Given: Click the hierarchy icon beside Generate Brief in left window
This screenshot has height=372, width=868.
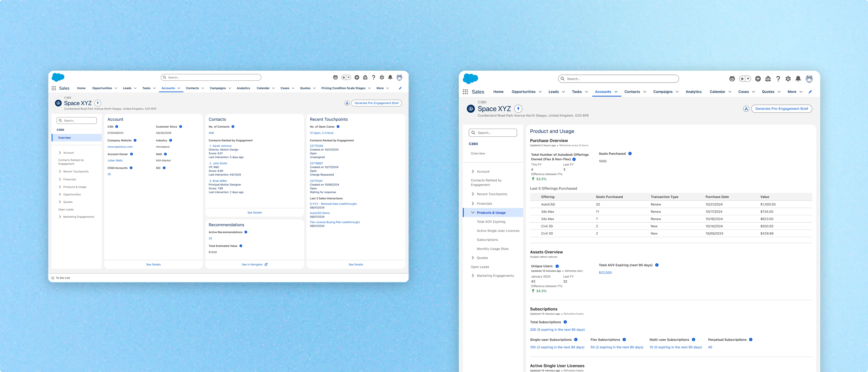Looking at the screenshot, I should click(347, 103).
